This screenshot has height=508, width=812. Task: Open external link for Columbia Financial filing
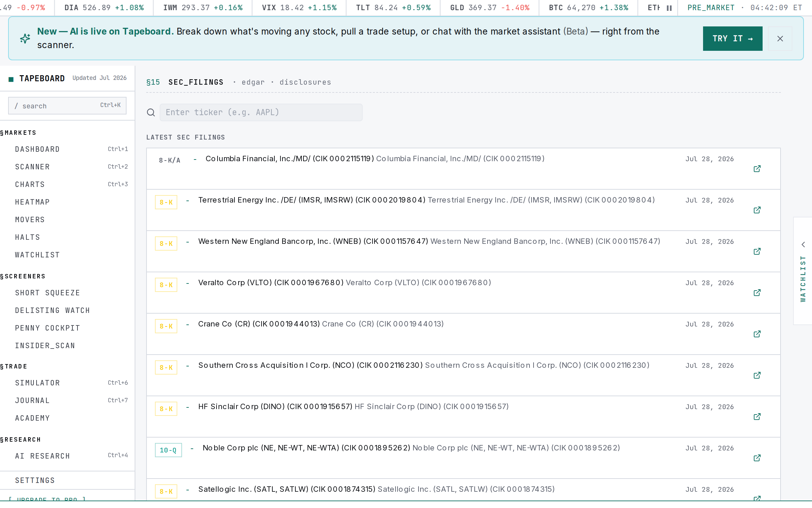pyautogui.click(x=757, y=169)
